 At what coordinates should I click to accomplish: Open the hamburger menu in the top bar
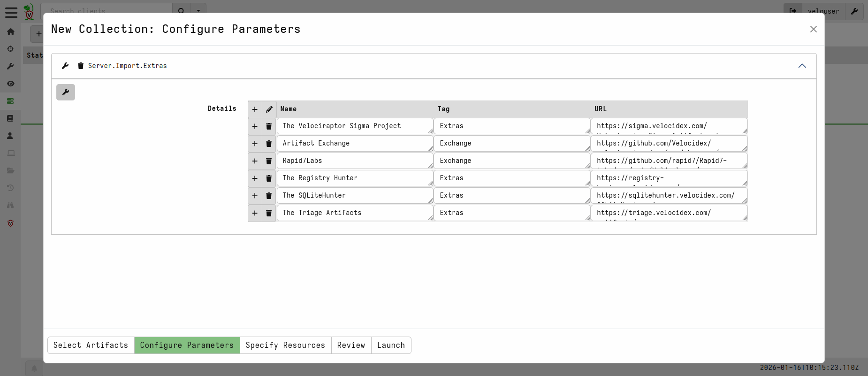tap(11, 12)
